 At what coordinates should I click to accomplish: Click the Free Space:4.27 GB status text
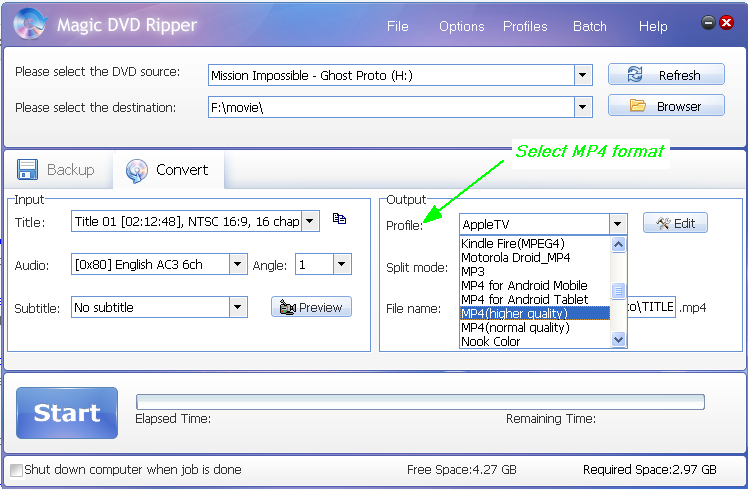coord(461,470)
